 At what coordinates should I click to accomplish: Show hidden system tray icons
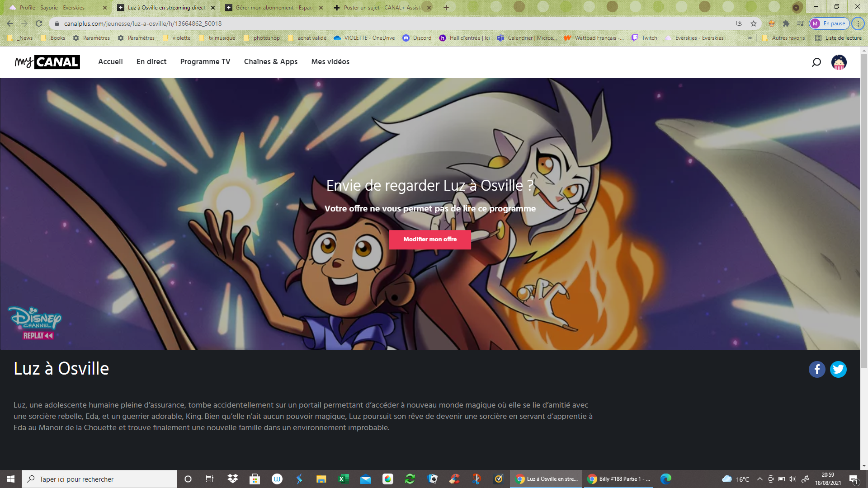[759, 479]
